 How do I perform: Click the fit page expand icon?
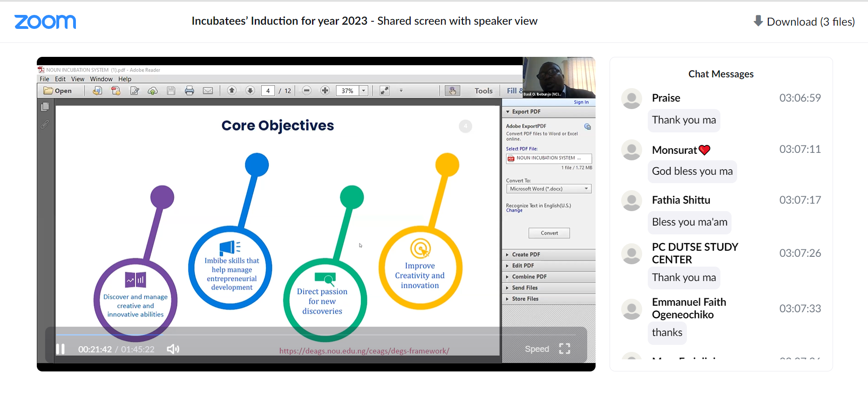(384, 91)
